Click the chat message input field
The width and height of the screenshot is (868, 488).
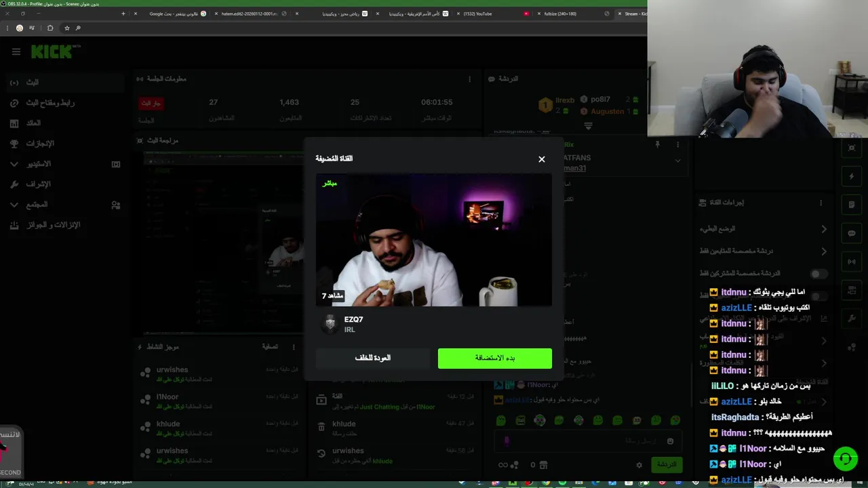pyautogui.click(x=589, y=441)
